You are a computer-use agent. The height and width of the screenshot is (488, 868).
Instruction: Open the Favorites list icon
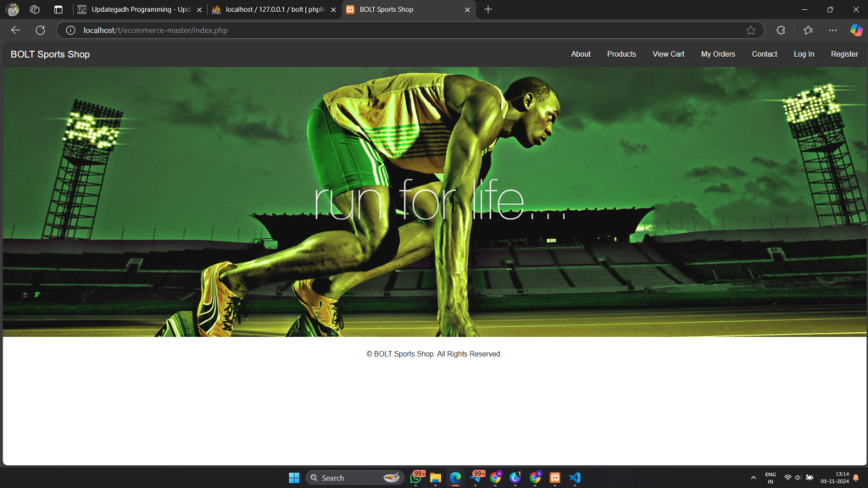[808, 30]
